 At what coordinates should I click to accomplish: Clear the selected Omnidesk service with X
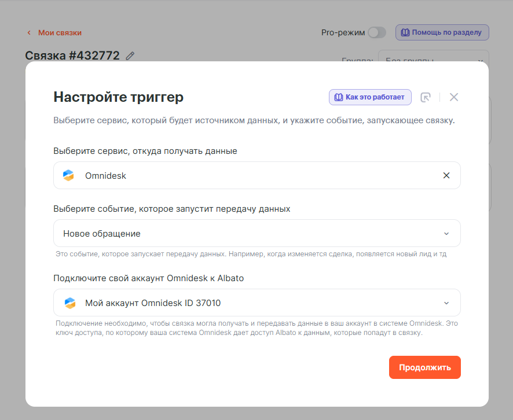click(446, 175)
